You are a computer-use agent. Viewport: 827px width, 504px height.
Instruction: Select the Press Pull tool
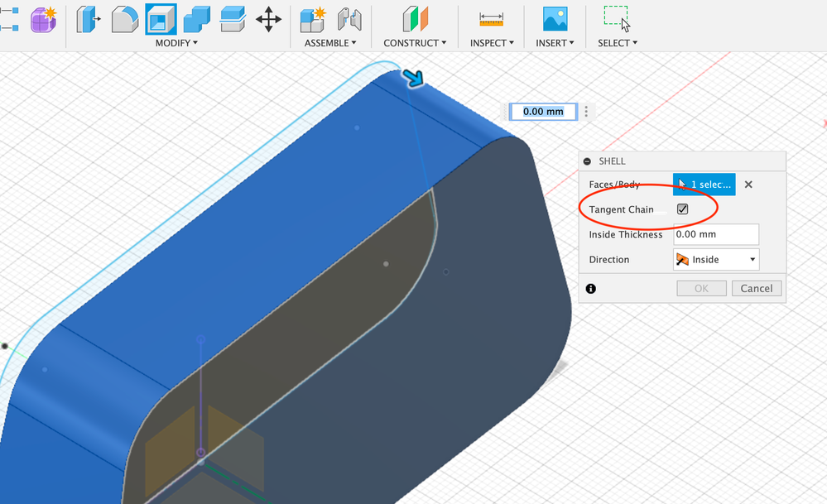click(x=88, y=20)
